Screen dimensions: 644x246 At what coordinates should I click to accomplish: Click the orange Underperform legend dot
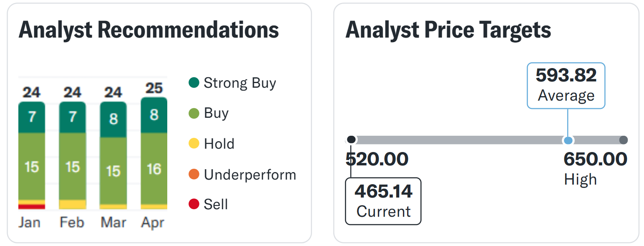pyautogui.click(x=194, y=174)
